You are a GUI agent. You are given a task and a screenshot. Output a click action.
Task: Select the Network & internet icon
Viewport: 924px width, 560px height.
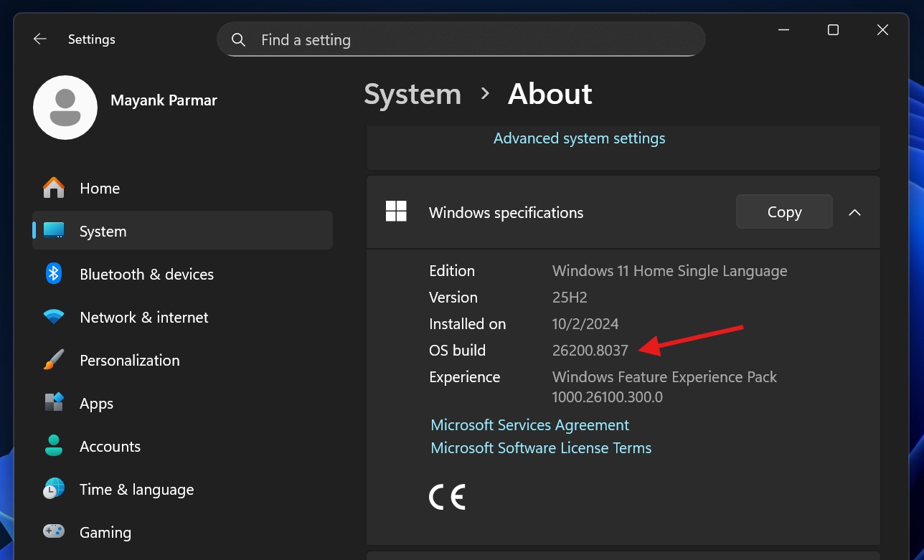click(53, 317)
